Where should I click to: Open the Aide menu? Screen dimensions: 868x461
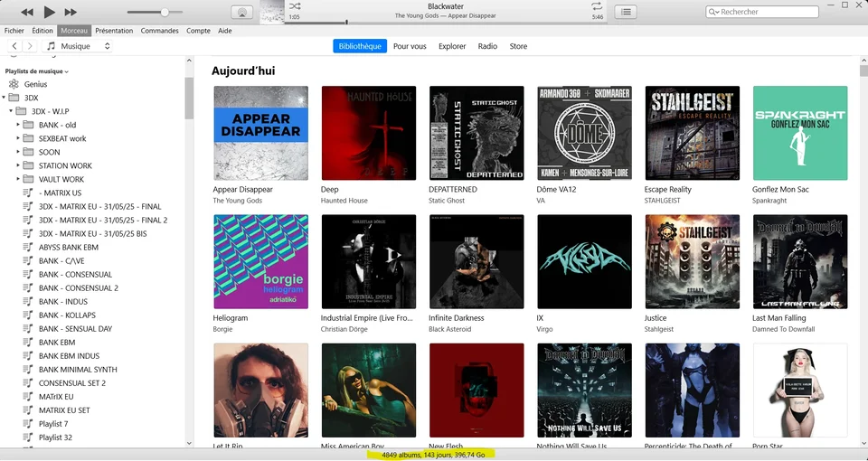pos(225,31)
